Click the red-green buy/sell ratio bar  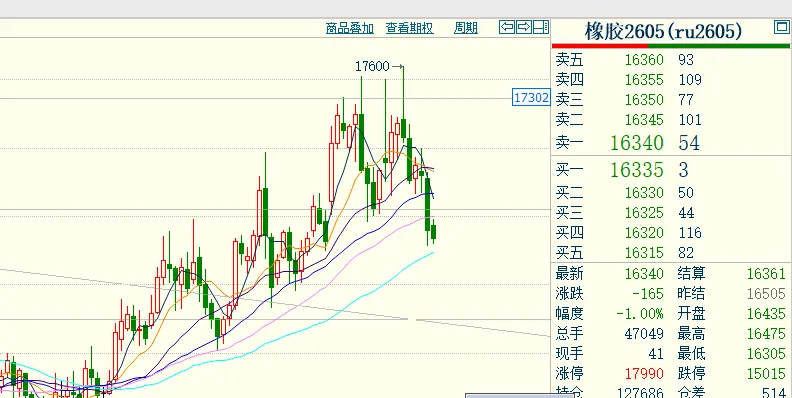coord(671,46)
